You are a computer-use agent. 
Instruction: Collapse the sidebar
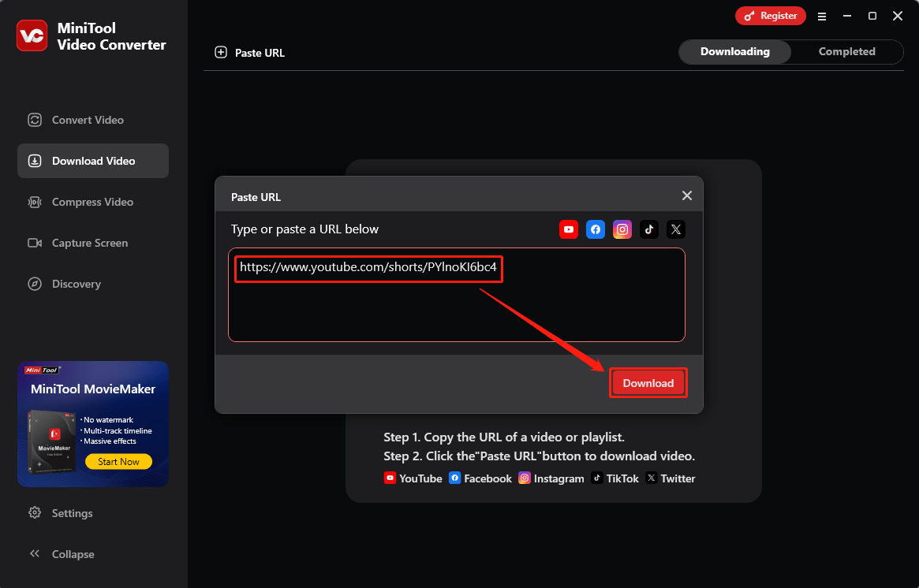61,554
